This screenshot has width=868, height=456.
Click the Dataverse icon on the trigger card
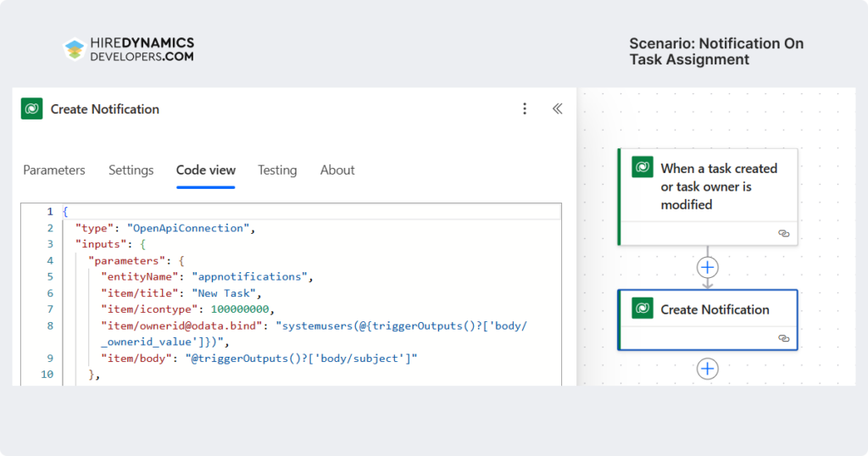643,167
